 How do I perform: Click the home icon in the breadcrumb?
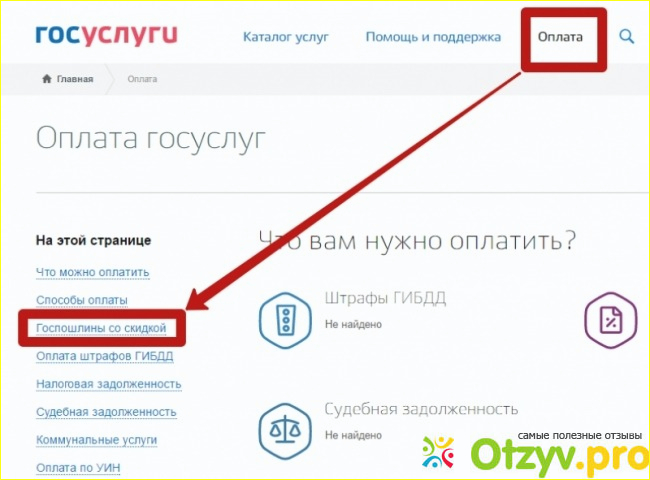(47, 79)
